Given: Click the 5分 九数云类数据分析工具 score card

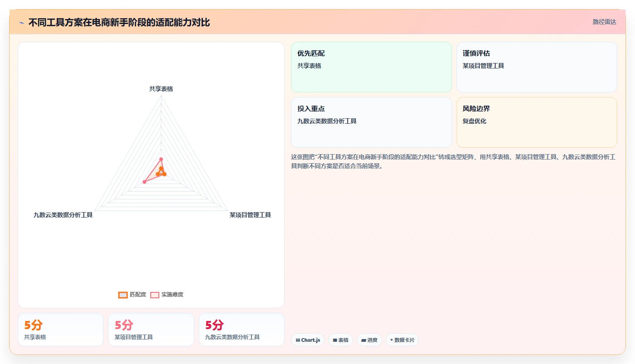Looking at the screenshot, I should (241, 330).
